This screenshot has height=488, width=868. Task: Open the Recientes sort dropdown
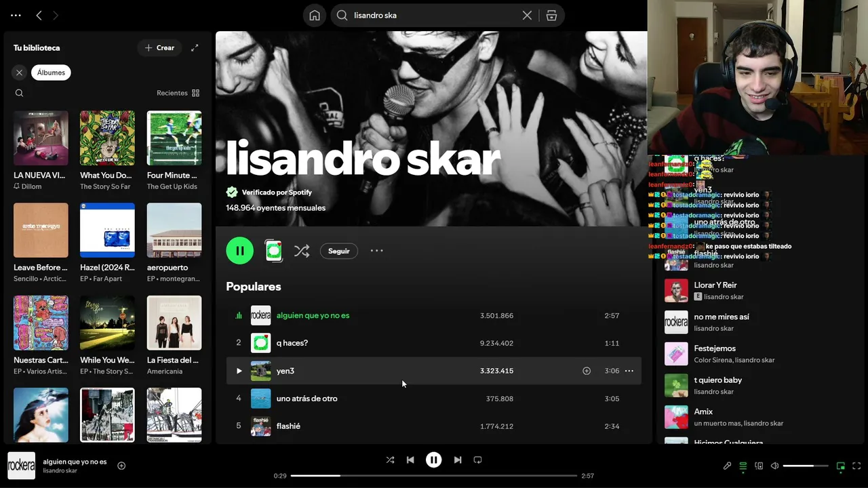click(178, 93)
